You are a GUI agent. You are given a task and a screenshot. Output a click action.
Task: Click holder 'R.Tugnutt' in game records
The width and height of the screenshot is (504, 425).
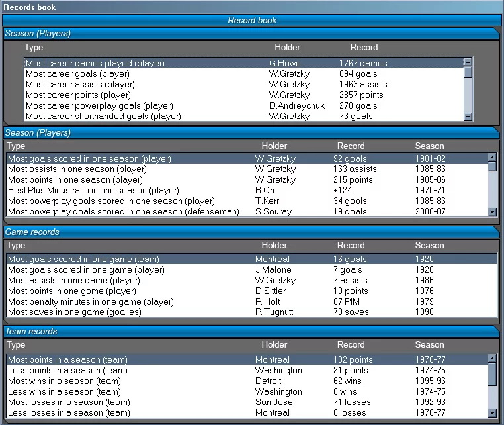(274, 312)
